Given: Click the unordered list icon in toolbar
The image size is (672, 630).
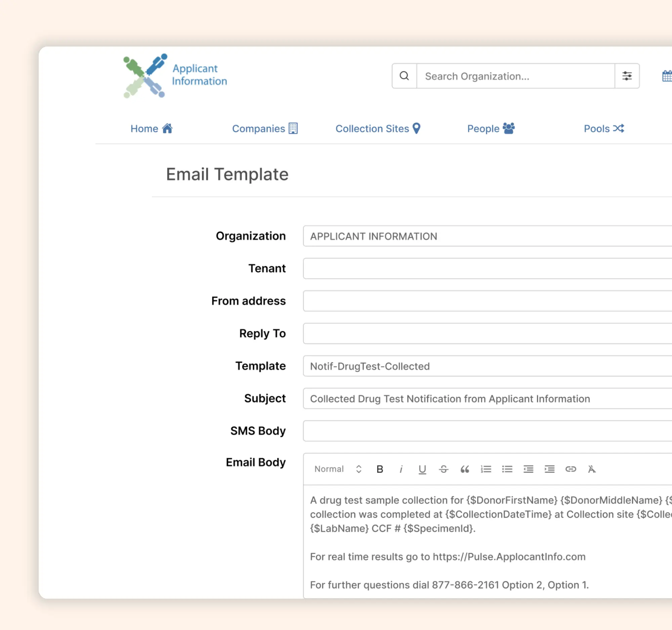Looking at the screenshot, I should pos(507,469).
